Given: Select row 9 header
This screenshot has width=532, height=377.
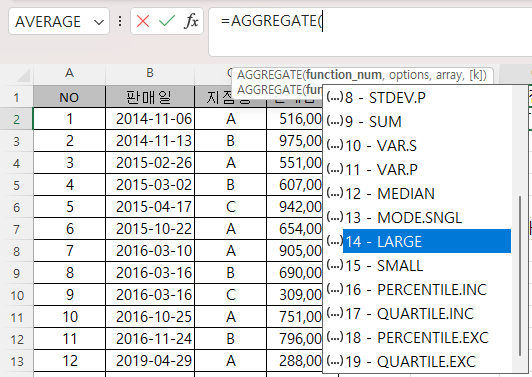Looking at the screenshot, I should point(16,273).
